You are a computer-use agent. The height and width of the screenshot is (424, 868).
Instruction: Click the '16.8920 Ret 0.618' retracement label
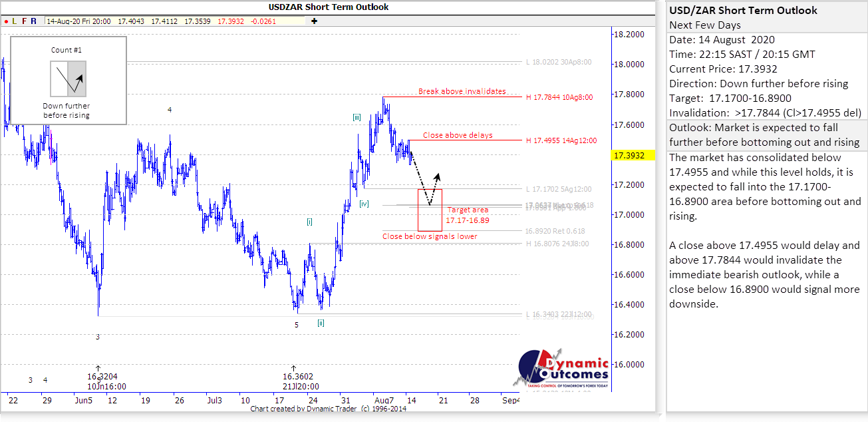click(555, 232)
